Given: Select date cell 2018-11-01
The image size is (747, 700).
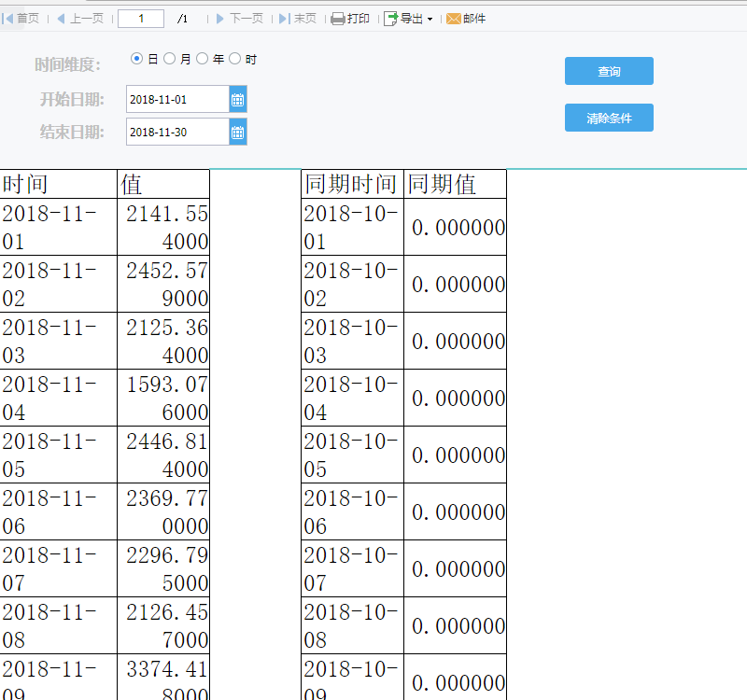Looking at the screenshot, I should click(x=59, y=227).
